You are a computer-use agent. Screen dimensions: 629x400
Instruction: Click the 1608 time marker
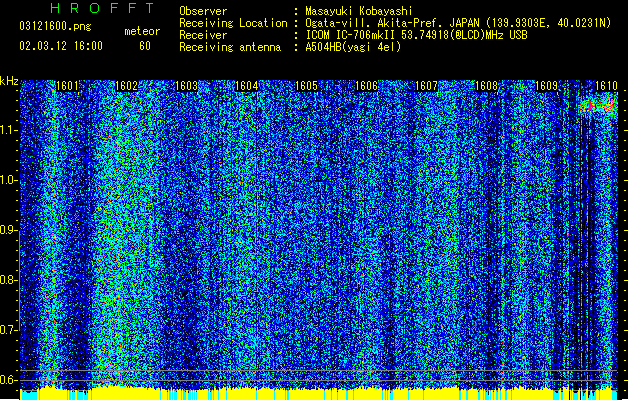(x=486, y=86)
